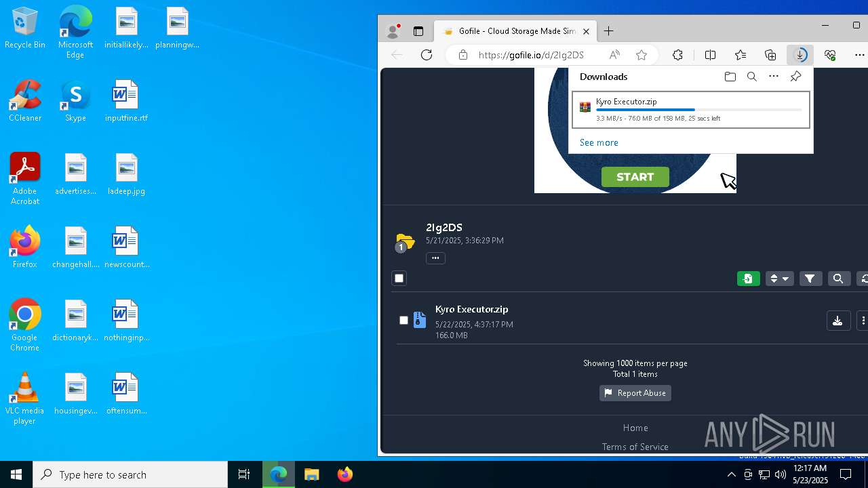Click Gofile green import button
The width and height of the screenshot is (868, 488).
click(748, 279)
